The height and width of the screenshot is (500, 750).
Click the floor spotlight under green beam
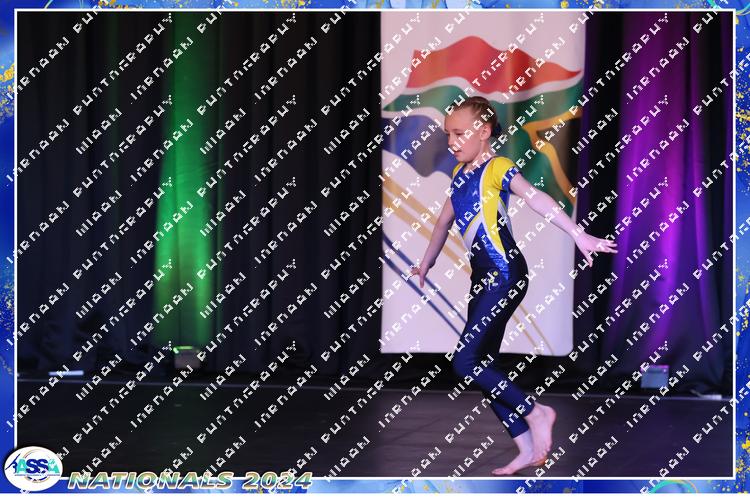[185, 357]
